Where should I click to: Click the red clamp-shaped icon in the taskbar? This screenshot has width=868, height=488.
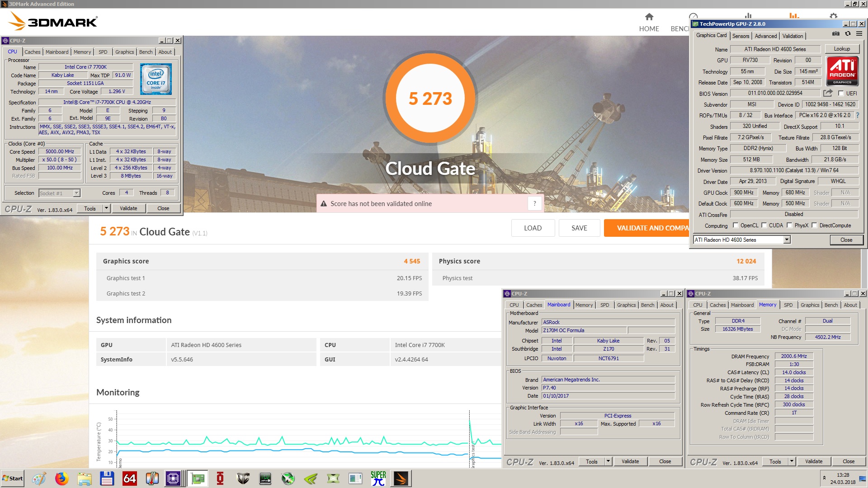coord(220,479)
